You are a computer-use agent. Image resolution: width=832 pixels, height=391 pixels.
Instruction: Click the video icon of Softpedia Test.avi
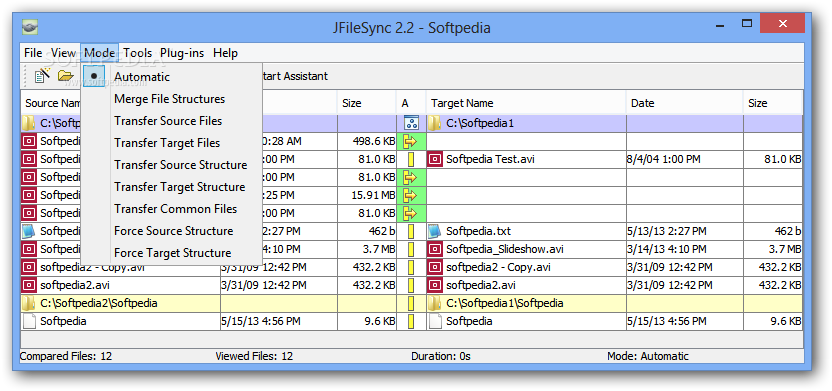(435, 159)
